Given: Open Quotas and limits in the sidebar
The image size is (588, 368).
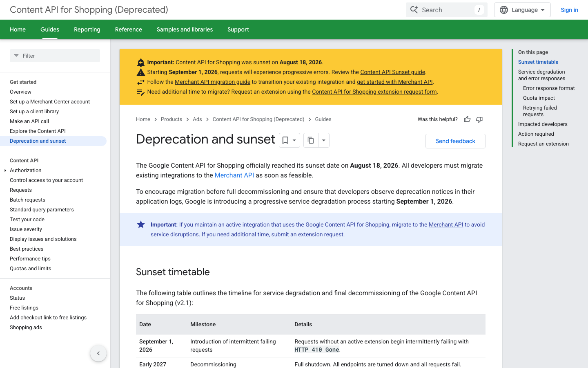Looking at the screenshot, I should [x=30, y=269].
